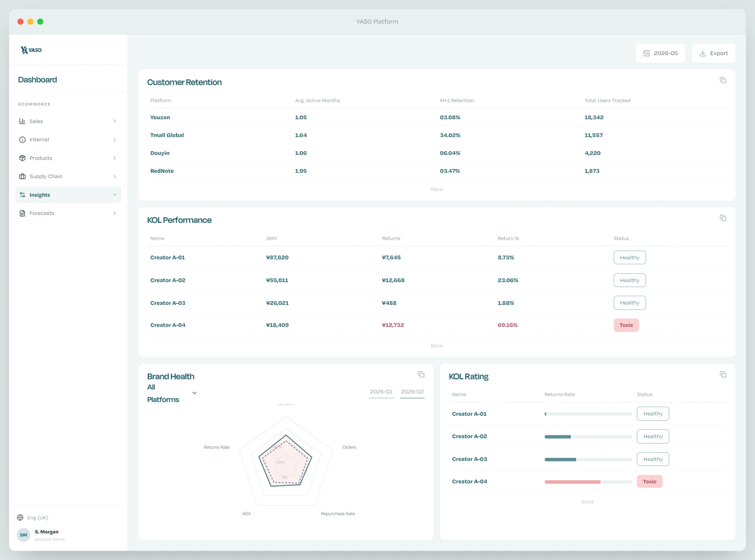Click the Internal info circle icon
Image resolution: width=755 pixels, height=560 pixels.
point(22,140)
